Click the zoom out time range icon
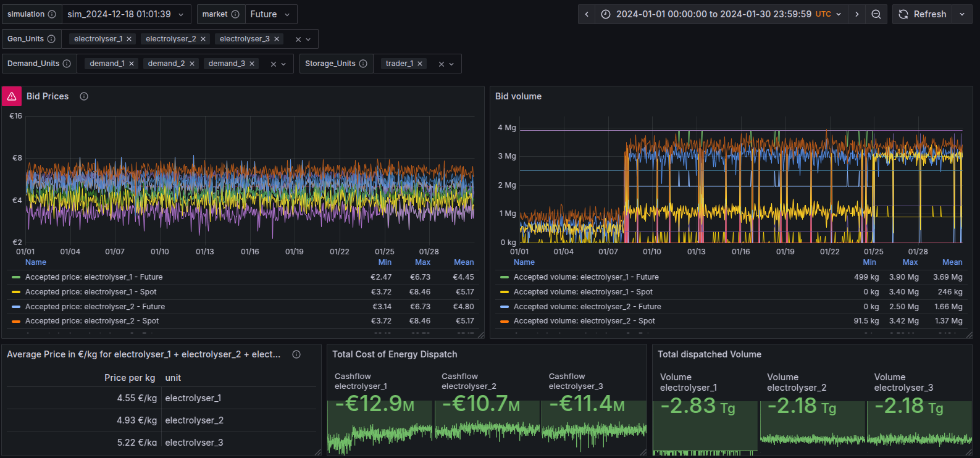This screenshot has width=980, height=458. tap(876, 14)
